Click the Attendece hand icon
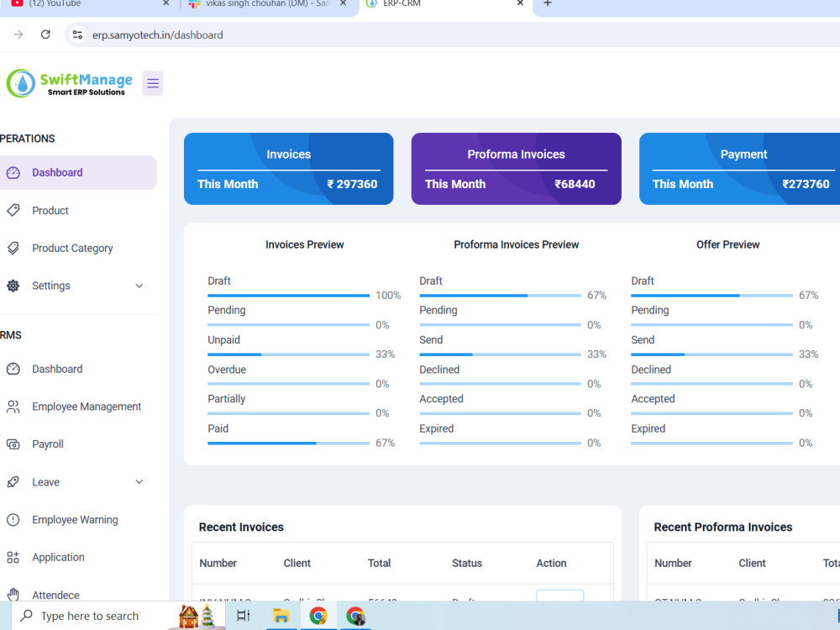This screenshot has width=840, height=630. 13,594
